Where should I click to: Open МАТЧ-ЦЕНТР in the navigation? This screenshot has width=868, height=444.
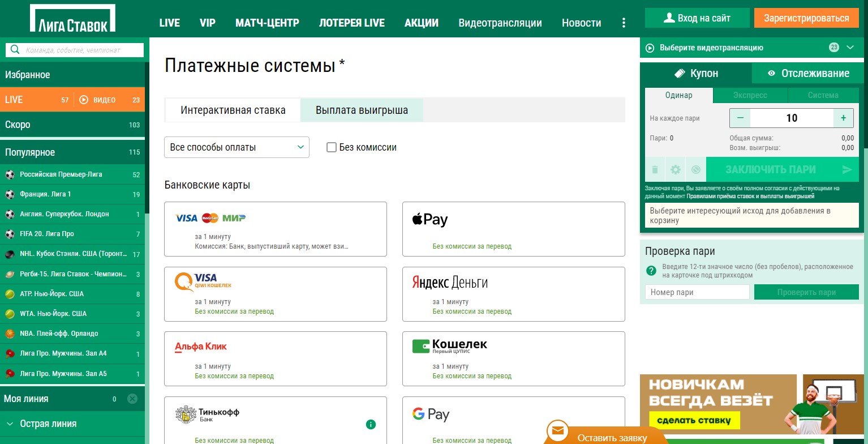(267, 23)
